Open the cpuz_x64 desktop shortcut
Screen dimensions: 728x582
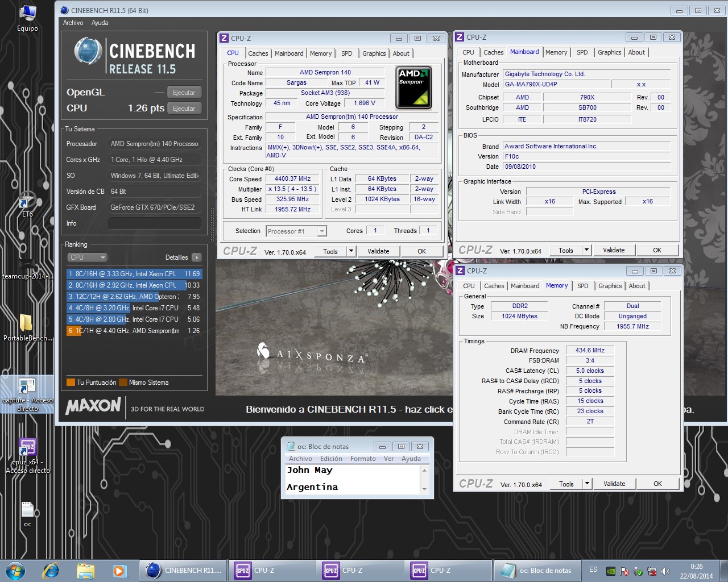pos(27,456)
